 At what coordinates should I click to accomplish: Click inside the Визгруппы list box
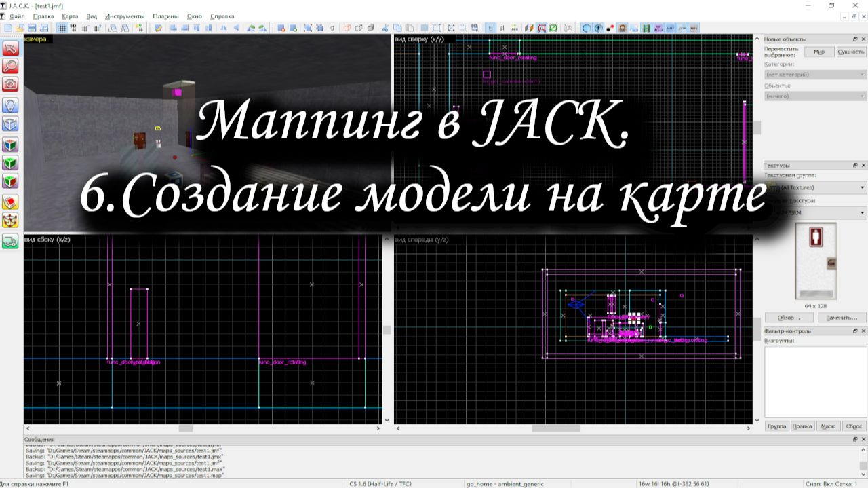click(815, 381)
